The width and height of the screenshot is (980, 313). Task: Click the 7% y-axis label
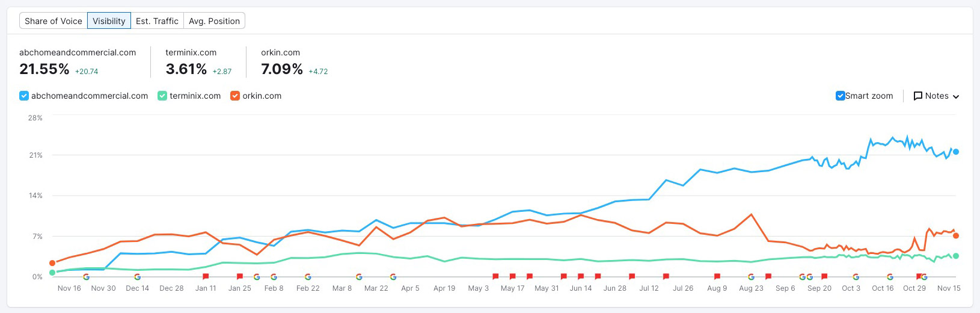tap(37, 237)
